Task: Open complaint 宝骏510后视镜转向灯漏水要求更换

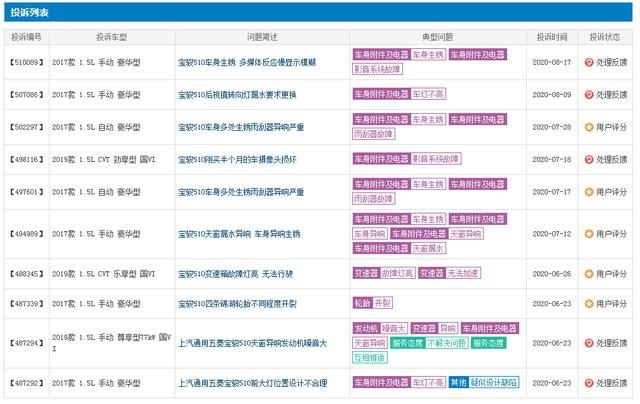Action: 237,95
